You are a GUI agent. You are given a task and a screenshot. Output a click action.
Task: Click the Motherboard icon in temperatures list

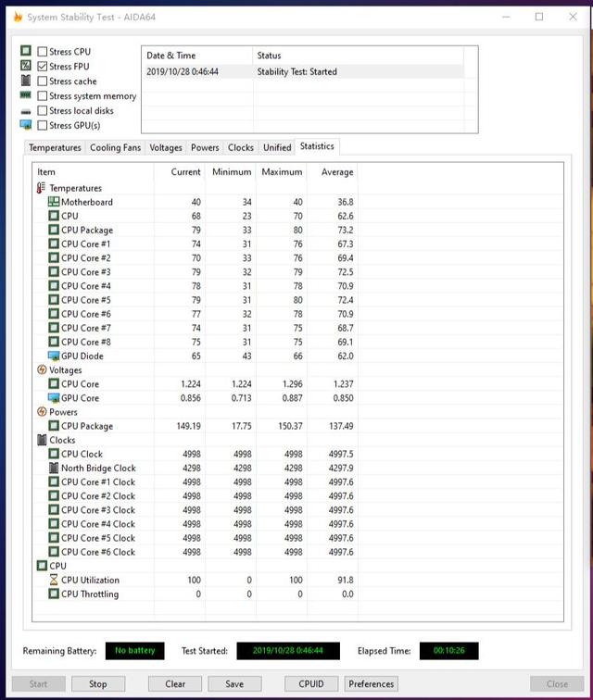(x=54, y=202)
